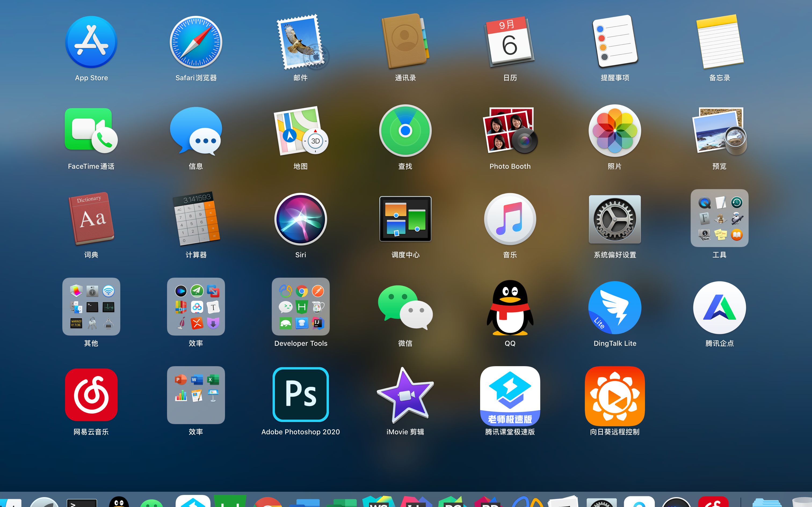Image resolution: width=812 pixels, height=507 pixels.
Task: Expand the 其他 folder
Action: (x=91, y=306)
